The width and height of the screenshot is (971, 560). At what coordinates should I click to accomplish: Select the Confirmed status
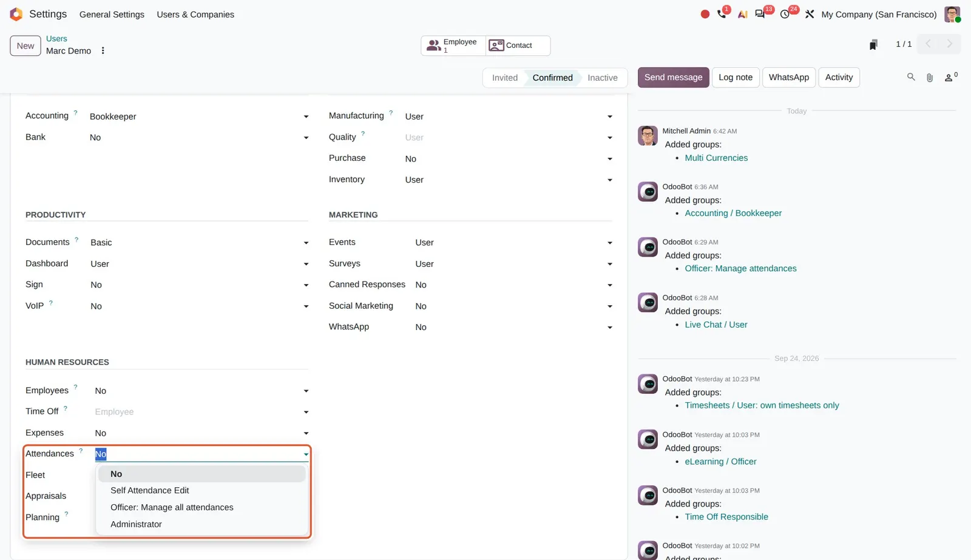coord(552,78)
